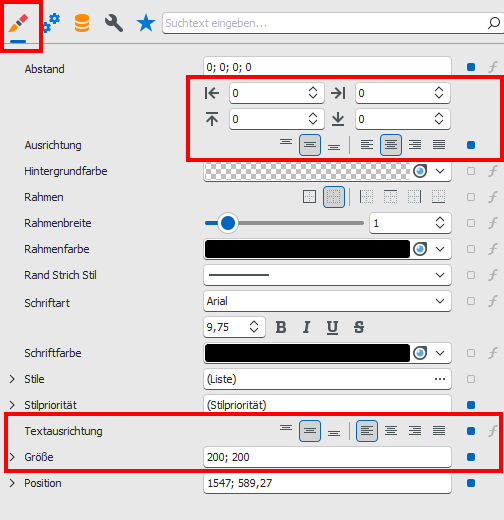
Task: Toggle italic font style
Action: tap(307, 327)
